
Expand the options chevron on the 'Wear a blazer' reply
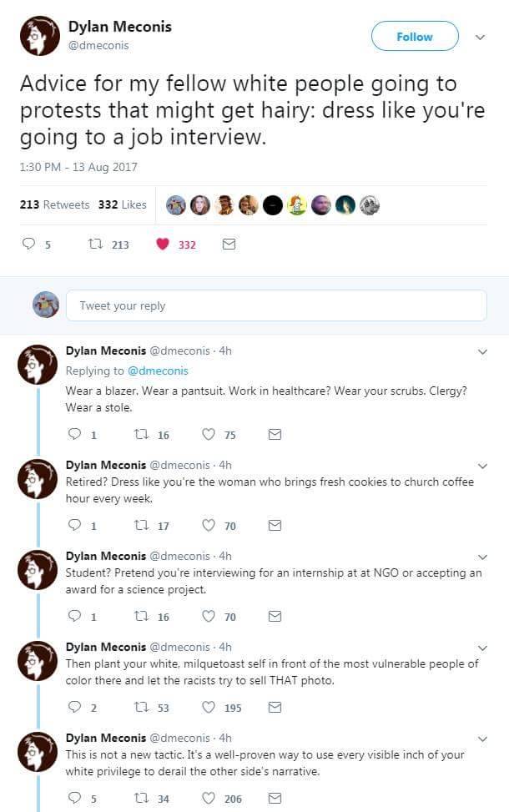(482, 351)
